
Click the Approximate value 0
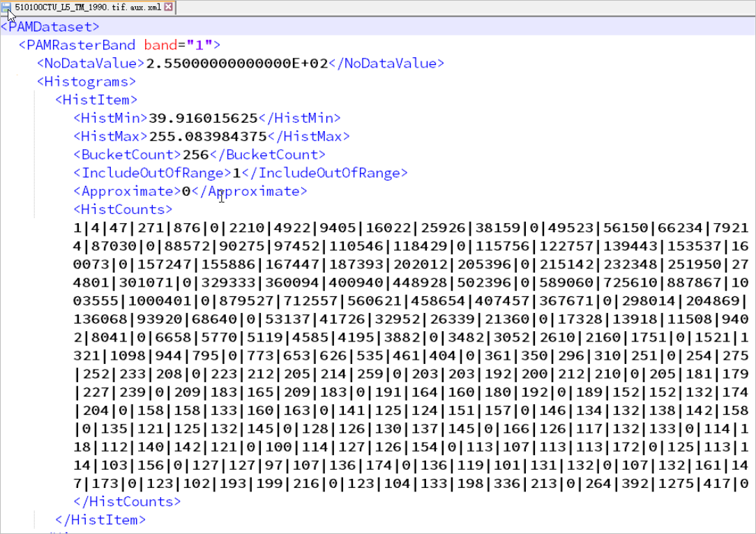click(186, 191)
